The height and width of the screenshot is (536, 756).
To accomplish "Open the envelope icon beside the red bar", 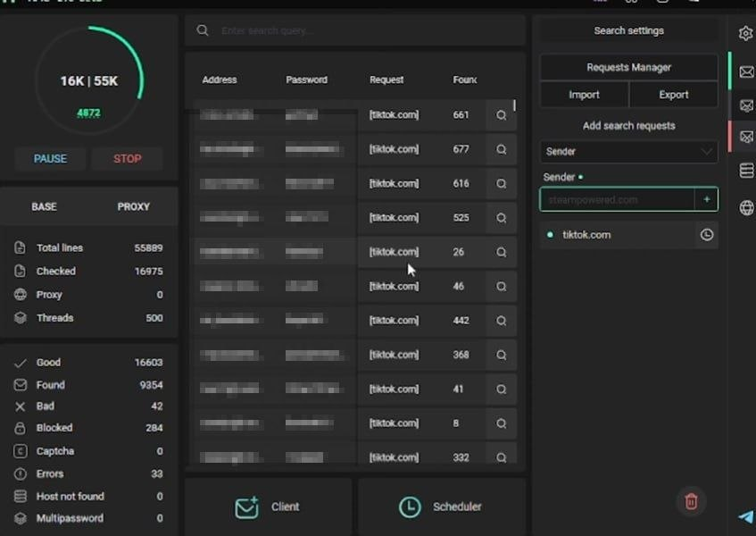I will pyautogui.click(x=746, y=137).
